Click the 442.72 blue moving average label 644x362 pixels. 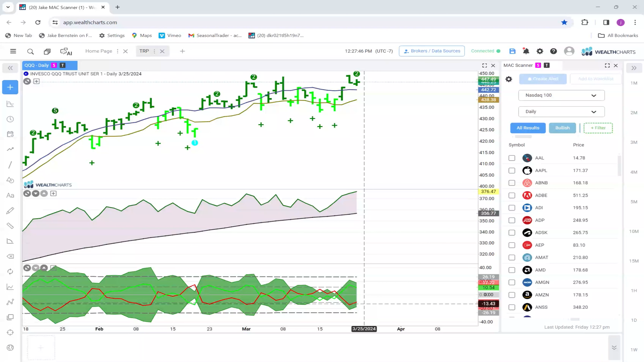click(x=488, y=90)
